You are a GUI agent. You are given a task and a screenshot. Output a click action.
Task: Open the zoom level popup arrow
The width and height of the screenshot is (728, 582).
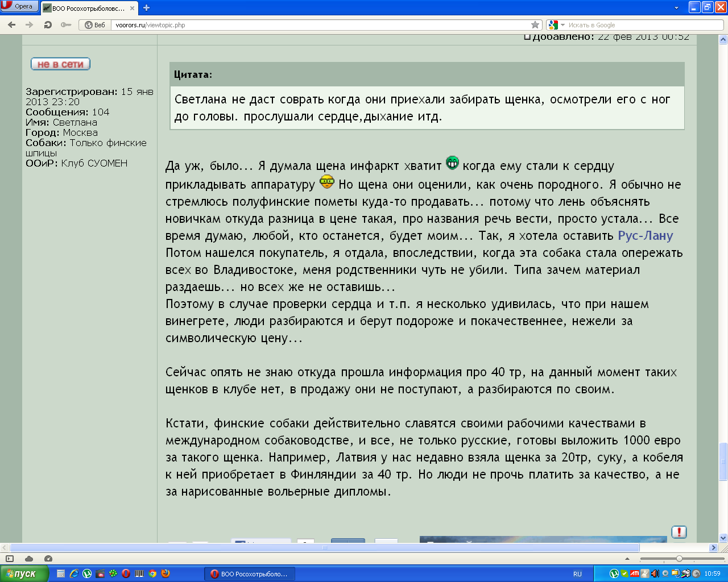point(627,559)
